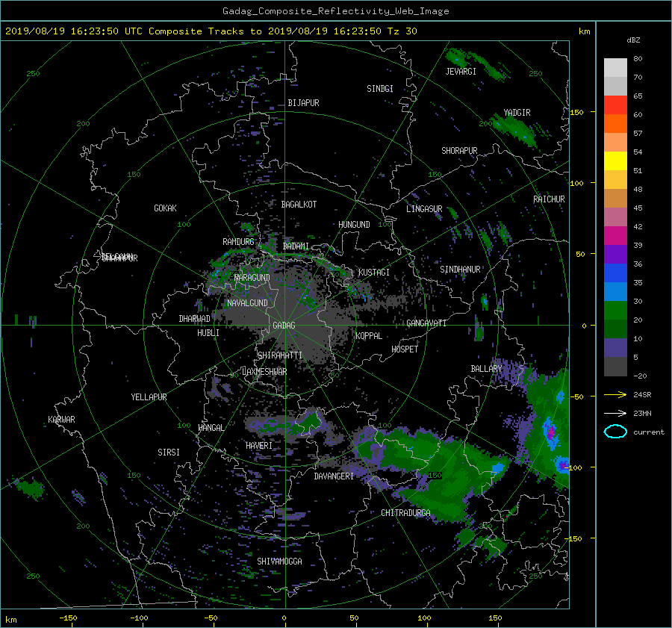Click the DAVANGERI city label
Image resolution: width=672 pixels, height=628 pixels.
(334, 476)
